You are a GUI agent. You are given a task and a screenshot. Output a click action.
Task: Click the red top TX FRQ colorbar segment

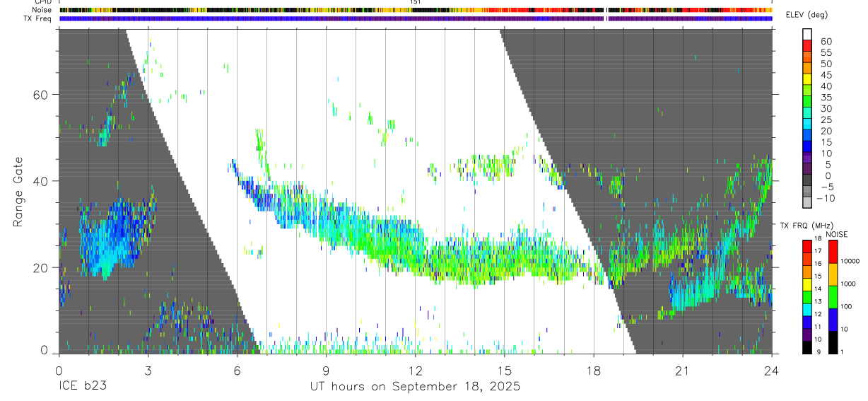(807, 246)
